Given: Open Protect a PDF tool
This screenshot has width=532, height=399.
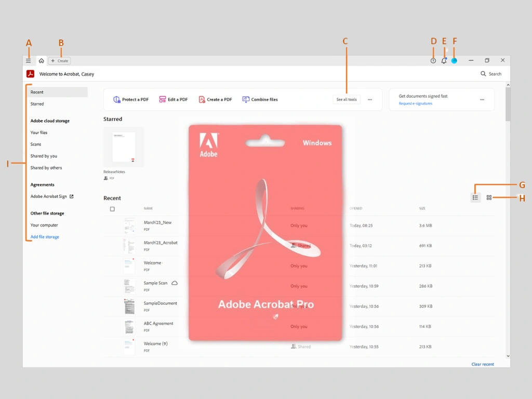Looking at the screenshot, I should (130, 99).
